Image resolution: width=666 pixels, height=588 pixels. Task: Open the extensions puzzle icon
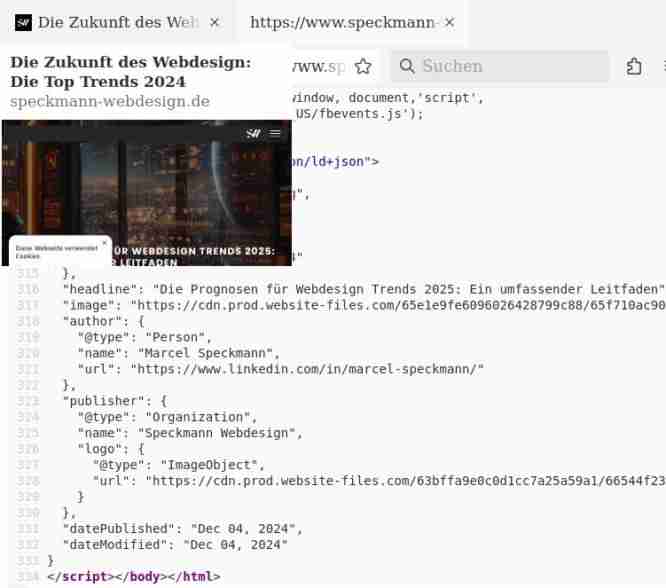(x=634, y=66)
